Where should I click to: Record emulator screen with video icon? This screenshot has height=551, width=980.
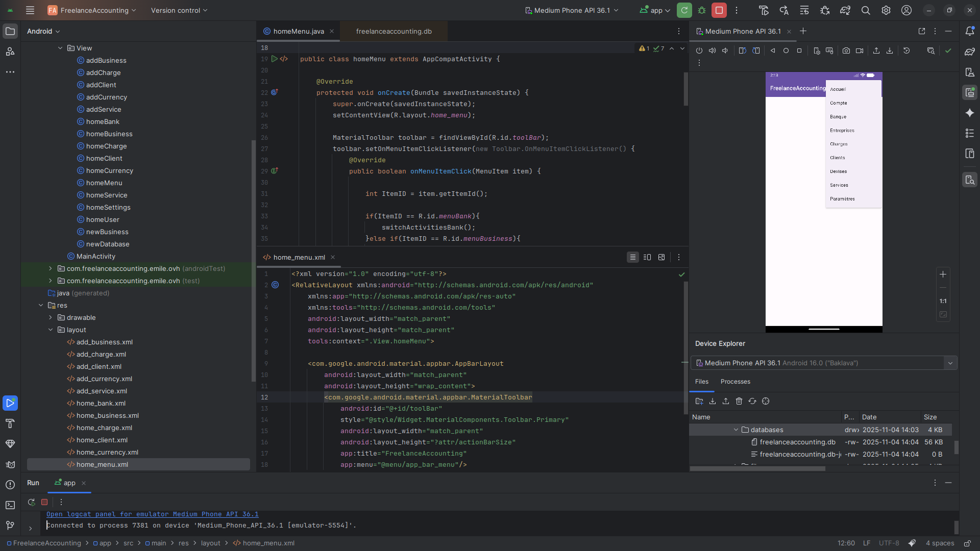point(860,51)
